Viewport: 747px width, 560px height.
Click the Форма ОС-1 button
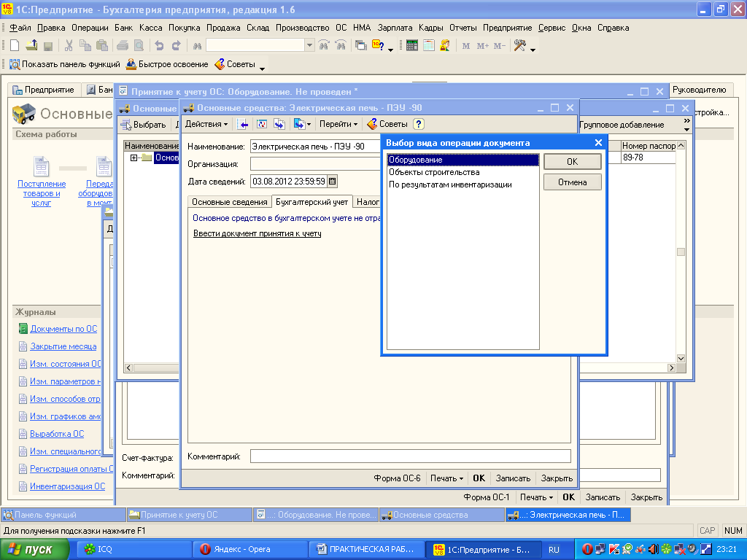coord(487,497)
